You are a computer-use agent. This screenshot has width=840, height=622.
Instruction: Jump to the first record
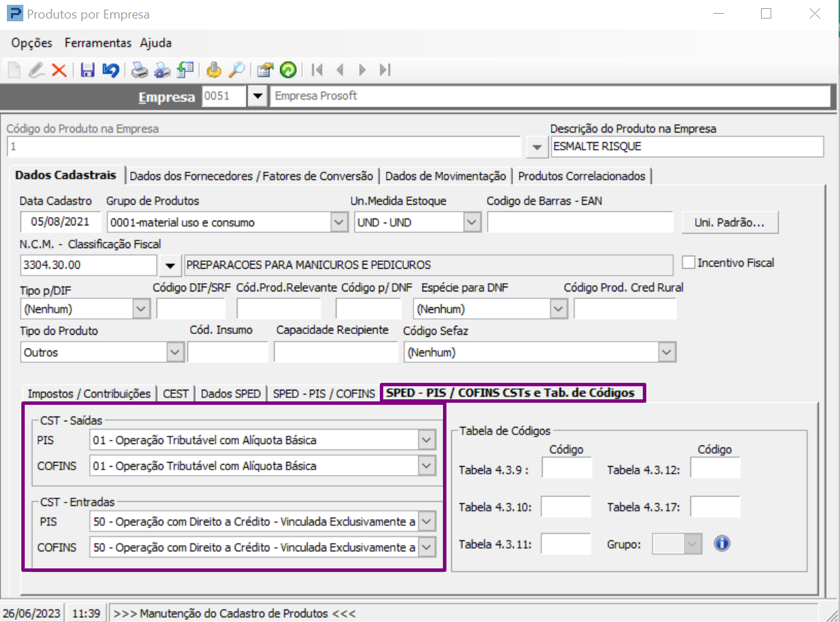[x=317, y=70]
